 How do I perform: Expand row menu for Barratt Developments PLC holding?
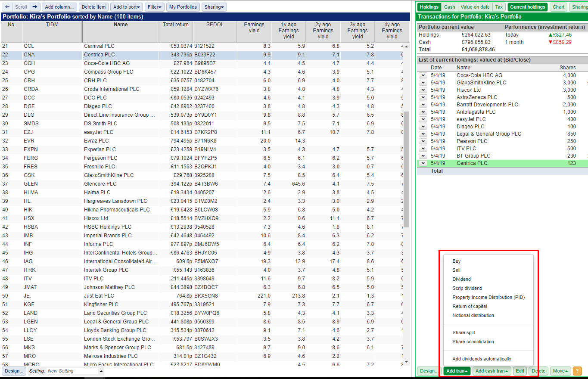coord(423,105)
